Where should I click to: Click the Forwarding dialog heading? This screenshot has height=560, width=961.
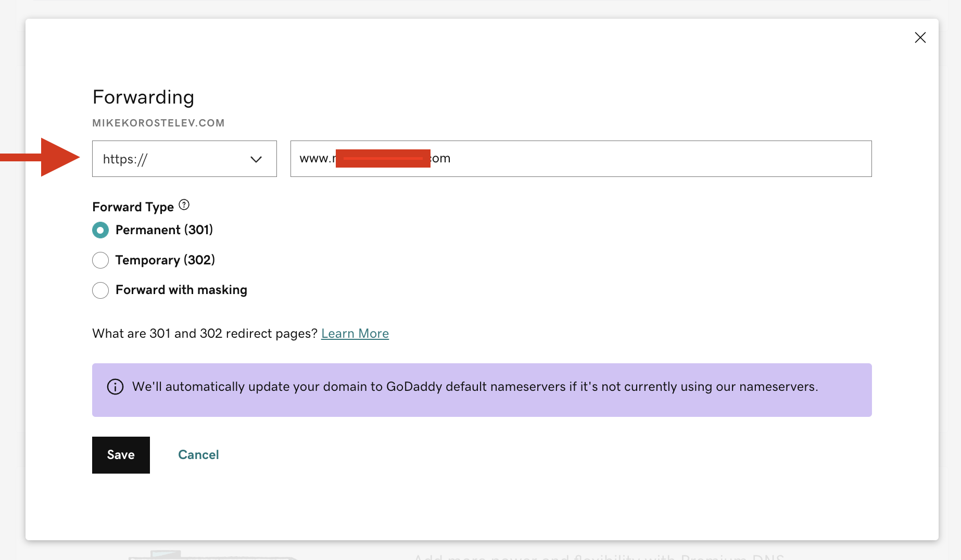(143, 97)
